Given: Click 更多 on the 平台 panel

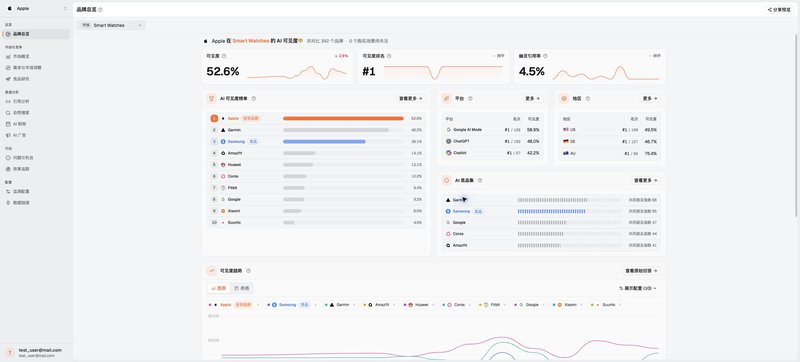Looking at the screenshot, I should pos(532,99).
